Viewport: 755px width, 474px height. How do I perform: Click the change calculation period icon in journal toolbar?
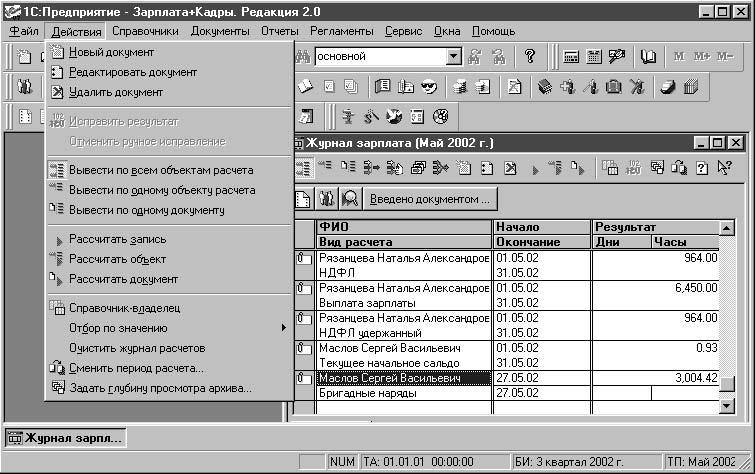tap(679, 168)
